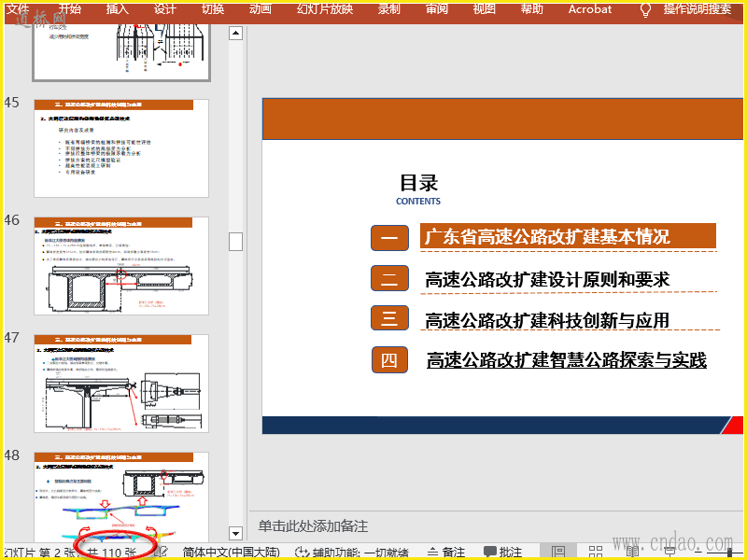747x560 pixels.
Task: Switch to the 审阅 (Review) tab
Action: (436, 8)
